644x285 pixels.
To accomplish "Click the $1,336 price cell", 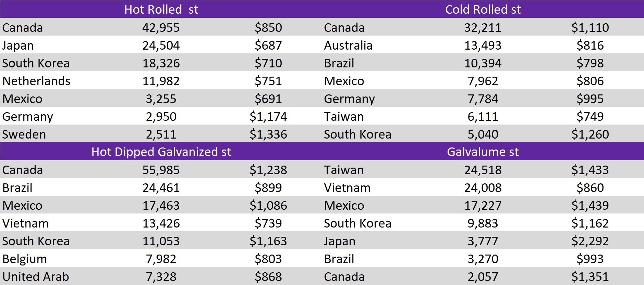I will point(268,134).
